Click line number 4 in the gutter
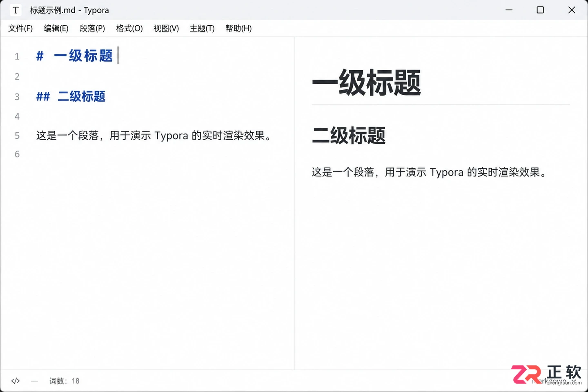Screen dimensions: 588x392 coord(17,116)
